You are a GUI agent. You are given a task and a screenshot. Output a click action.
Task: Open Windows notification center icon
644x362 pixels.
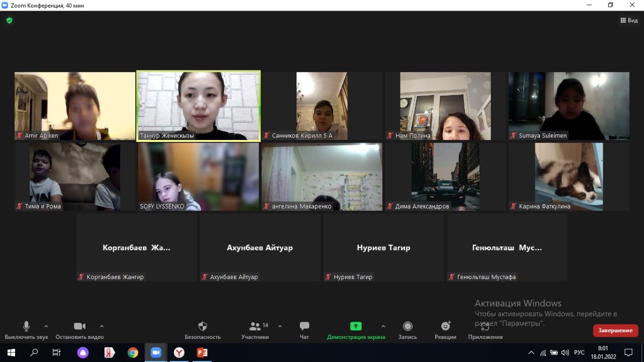point(628,352)
